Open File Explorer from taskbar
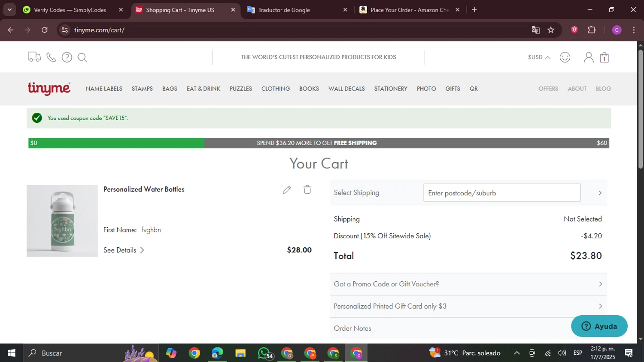Image resolution: width=644 pixels, height=362 pixels. point(240,353)
